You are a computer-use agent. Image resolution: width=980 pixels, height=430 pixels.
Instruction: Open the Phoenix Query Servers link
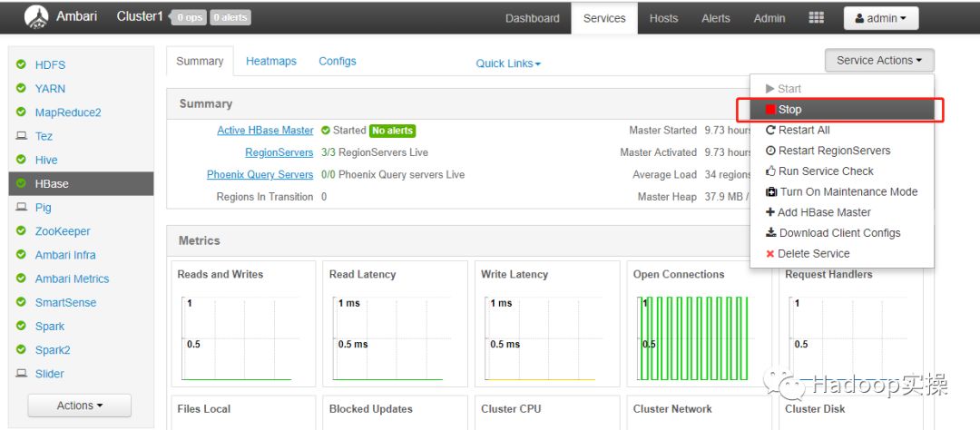click(260, 174)
